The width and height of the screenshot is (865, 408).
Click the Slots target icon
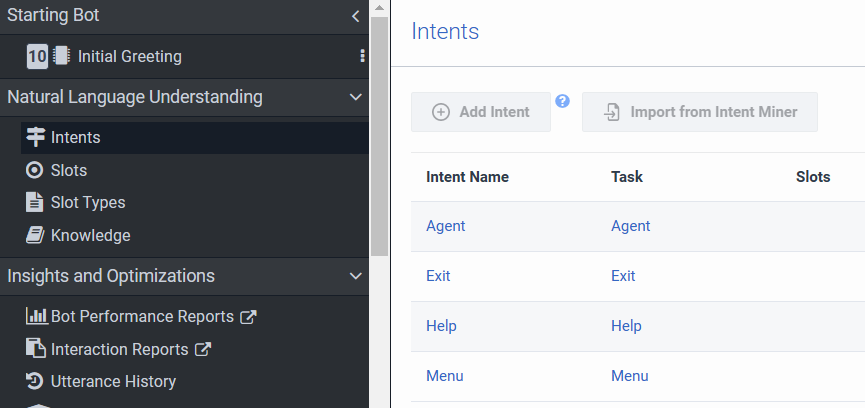(35, 170)
